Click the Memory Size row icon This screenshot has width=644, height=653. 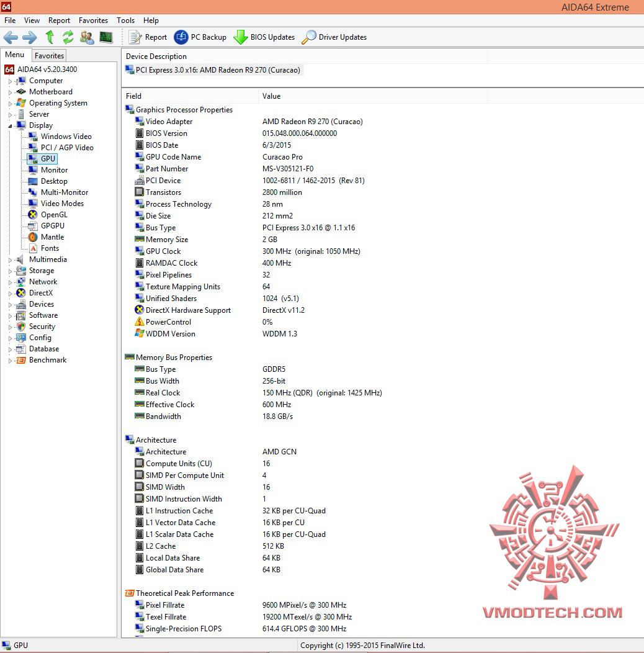pos(140,239)
